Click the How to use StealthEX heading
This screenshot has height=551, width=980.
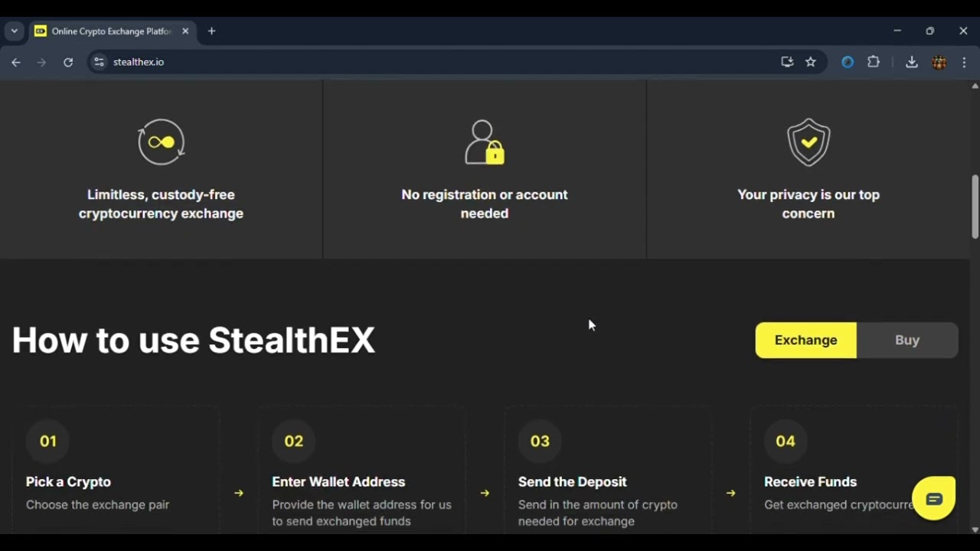[x=194, y=340]
